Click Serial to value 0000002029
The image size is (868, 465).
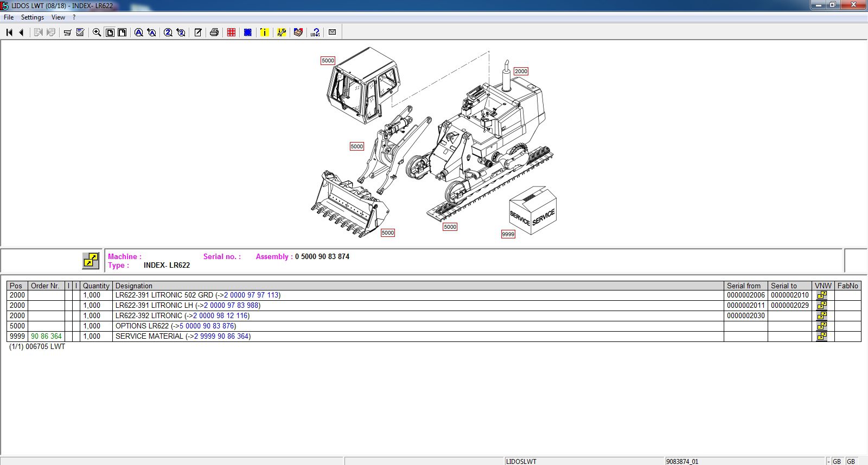[790, 306]
